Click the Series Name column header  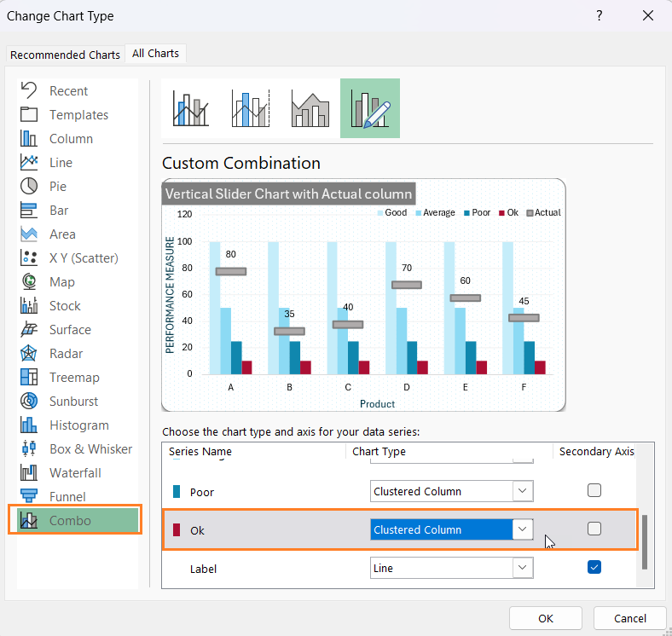(x=200, y=451)
